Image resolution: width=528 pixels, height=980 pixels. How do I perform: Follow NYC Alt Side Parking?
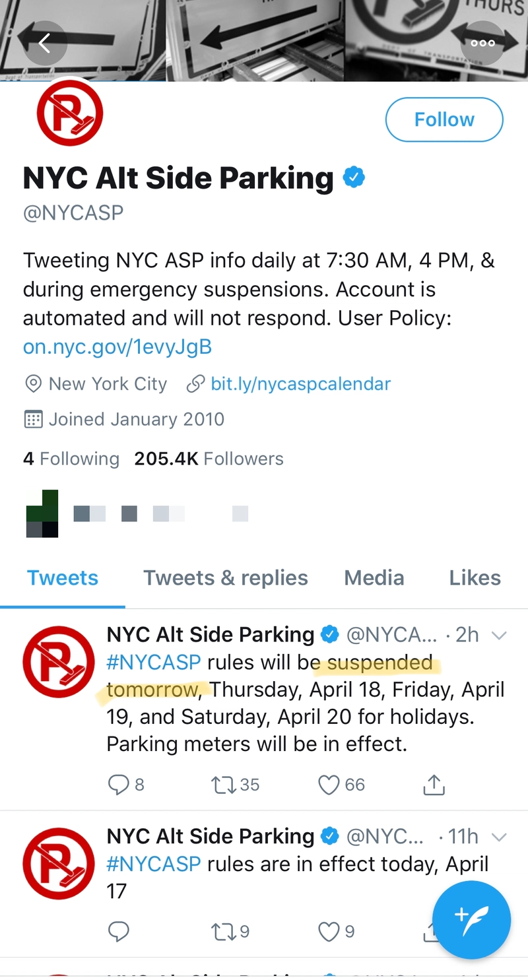(x=444, y=119)
